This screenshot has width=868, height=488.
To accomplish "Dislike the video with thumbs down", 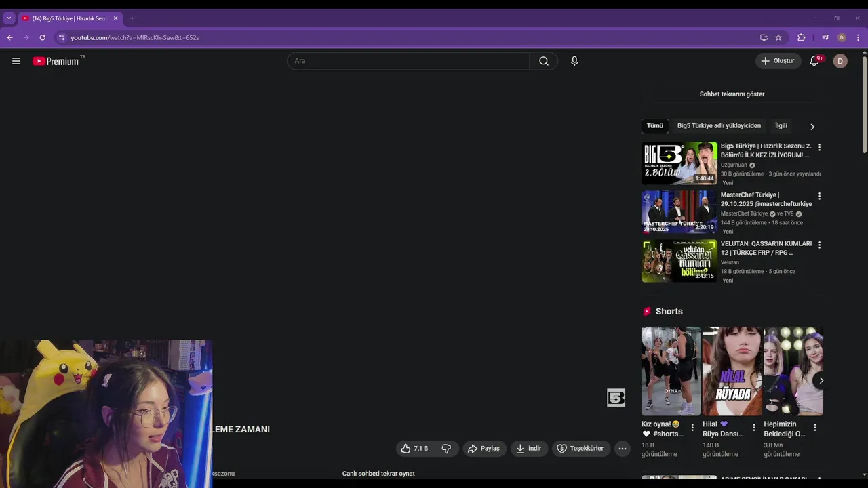I will (446, 449).
